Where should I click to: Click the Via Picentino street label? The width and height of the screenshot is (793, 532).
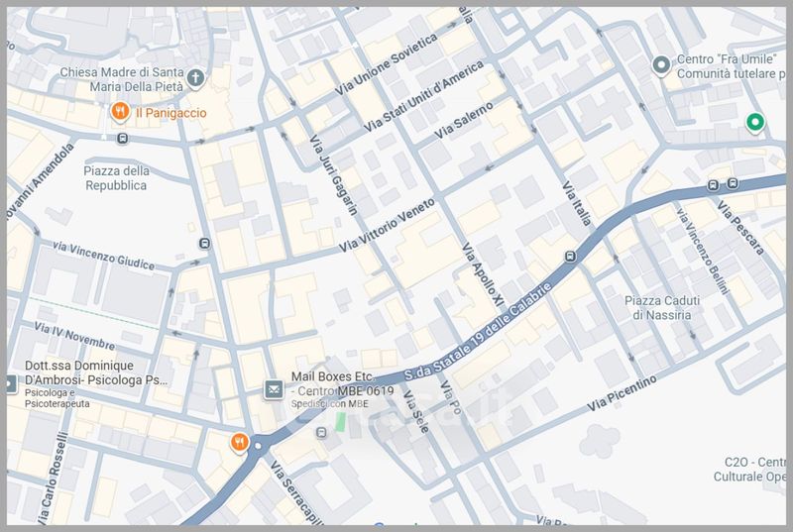(622, 393)
